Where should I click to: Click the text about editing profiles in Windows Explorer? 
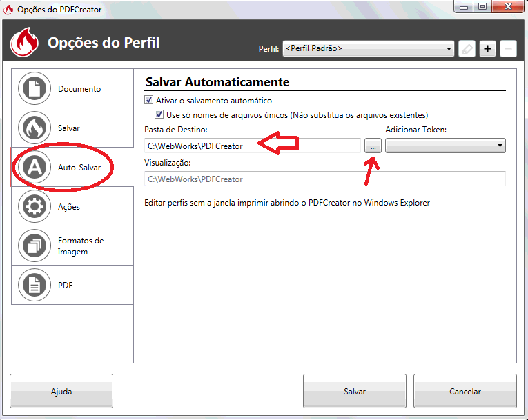pyautogui.click(x=287, y=203)
